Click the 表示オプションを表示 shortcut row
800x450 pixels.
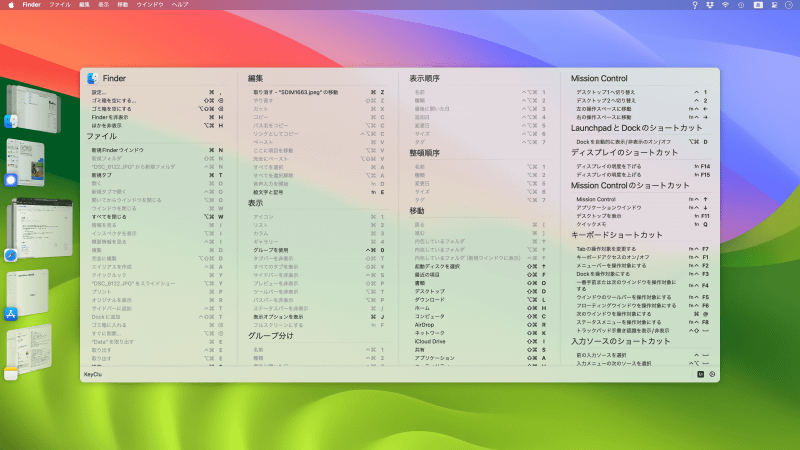(319, 317)
